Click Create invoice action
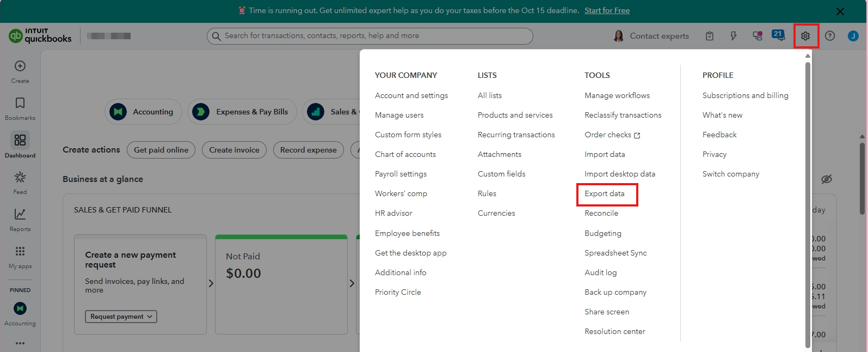The width and height of the screenshot is (868, 352). pos(235,150)
